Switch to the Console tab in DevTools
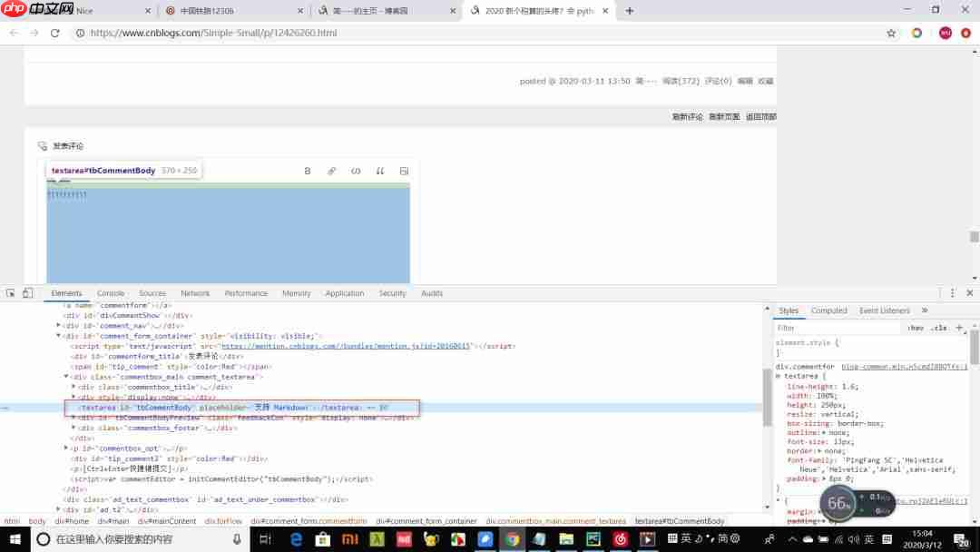 (111, 293)
